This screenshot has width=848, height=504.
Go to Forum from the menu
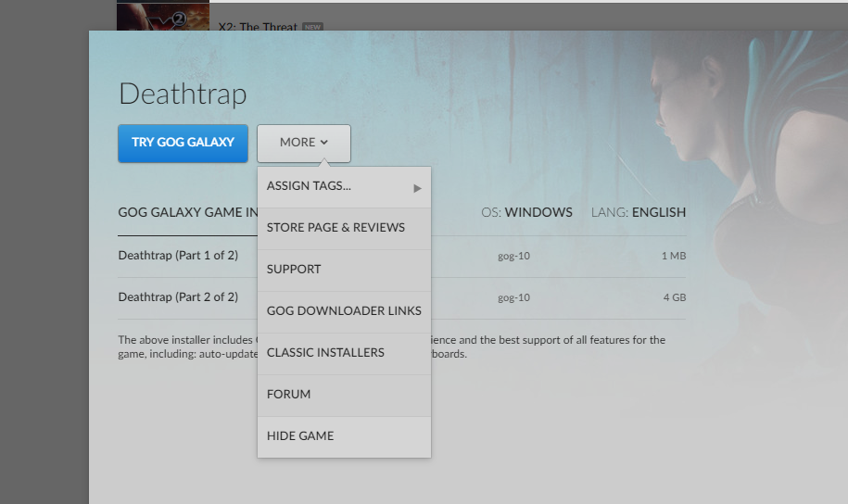pos(344,395)
